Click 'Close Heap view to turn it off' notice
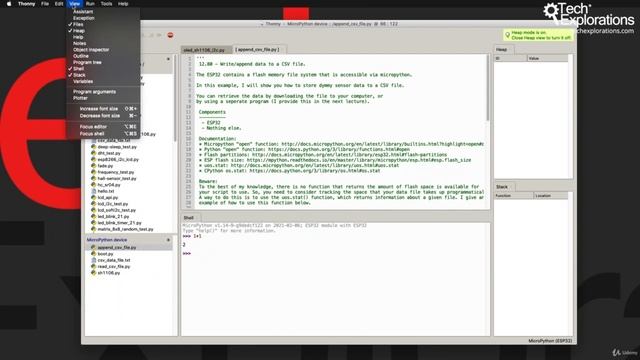Image resolution: width=640 pixels, height=360 pixels. coord(541,38)
